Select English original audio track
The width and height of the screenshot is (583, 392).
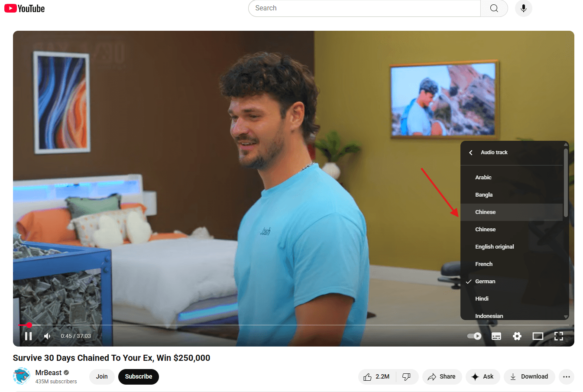click(494, 247)
